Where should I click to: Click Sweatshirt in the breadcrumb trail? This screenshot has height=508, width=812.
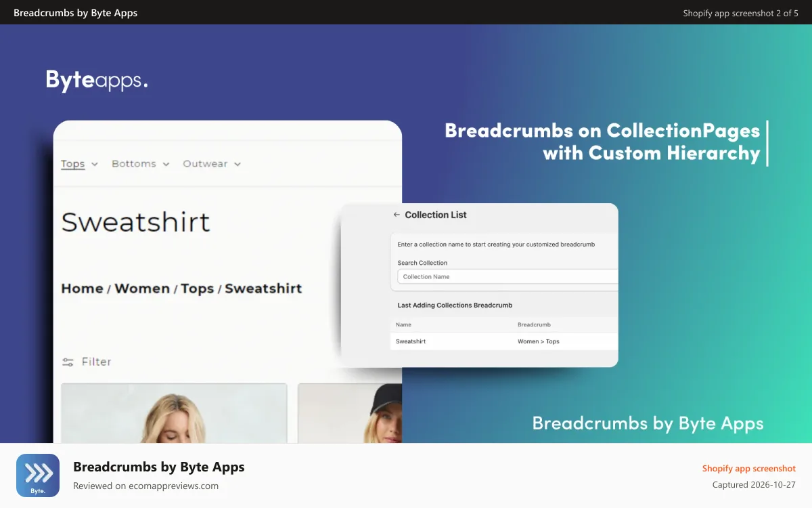[x=263, y=289]
